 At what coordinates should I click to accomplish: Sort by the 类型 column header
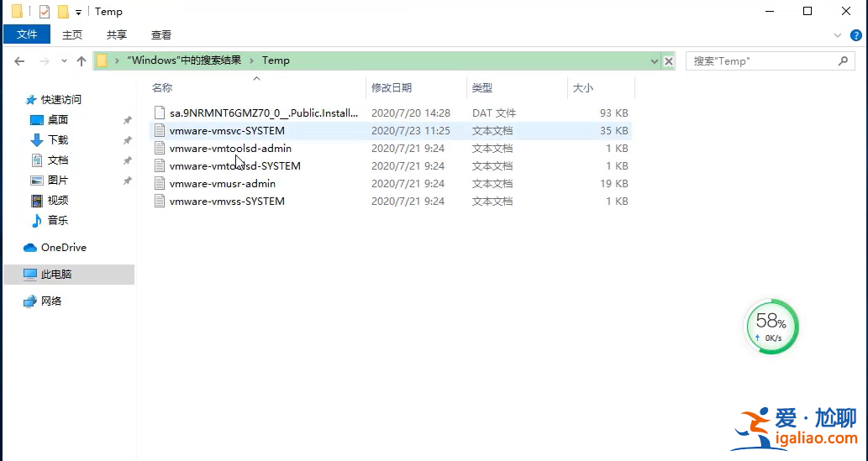click(x=482, y=87)
